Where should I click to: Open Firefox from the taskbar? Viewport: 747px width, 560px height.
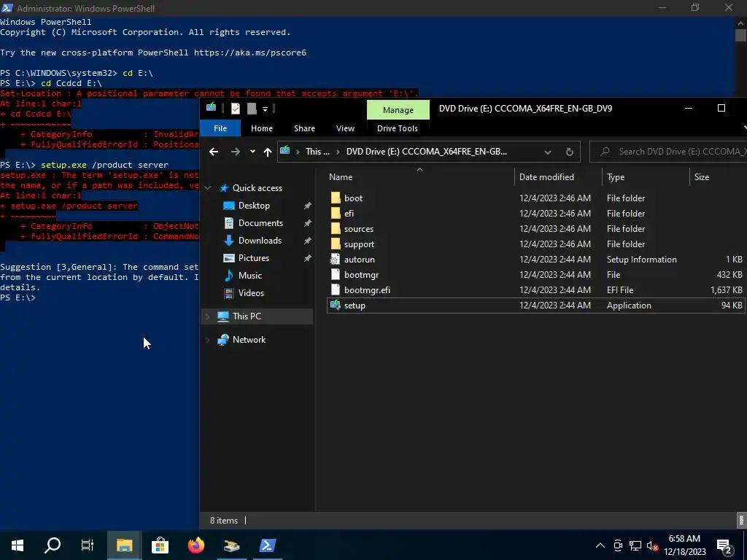(196, 545)
